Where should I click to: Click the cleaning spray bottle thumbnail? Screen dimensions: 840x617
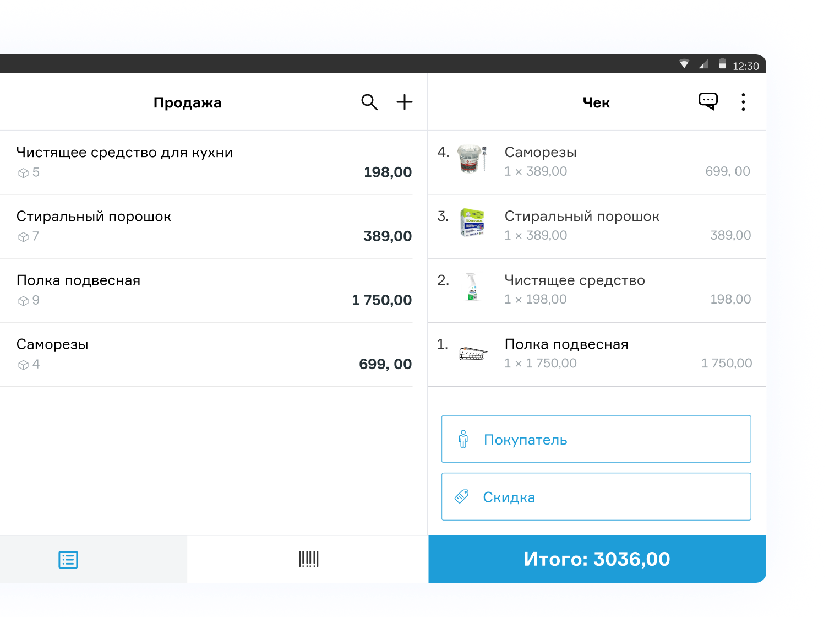coord(472,286)
